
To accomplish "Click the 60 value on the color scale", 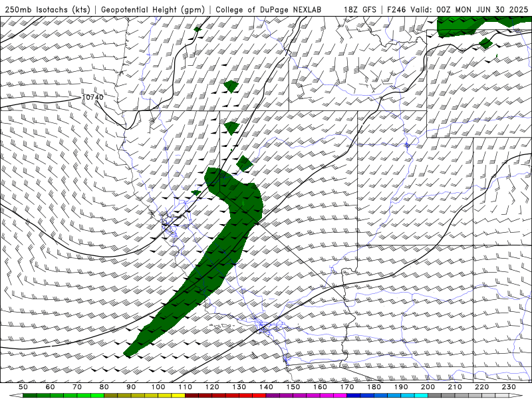I will (x=50, y=387).
